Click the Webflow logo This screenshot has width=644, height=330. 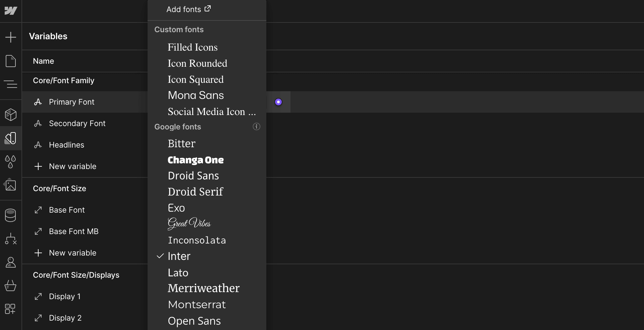11,11
